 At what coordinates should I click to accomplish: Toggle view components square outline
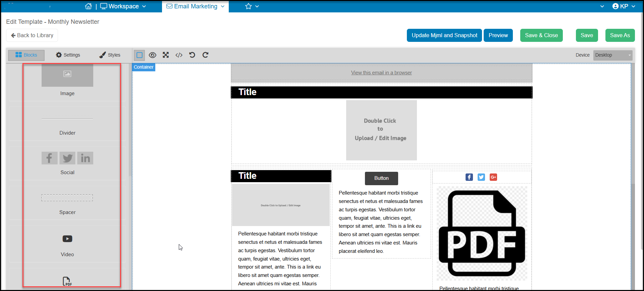[140, 55]
